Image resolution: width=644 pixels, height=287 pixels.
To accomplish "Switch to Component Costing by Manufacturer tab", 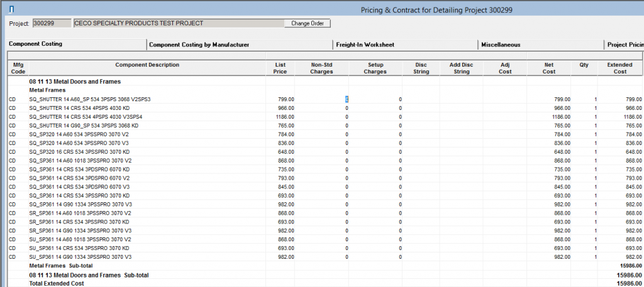I will point(199,45).
